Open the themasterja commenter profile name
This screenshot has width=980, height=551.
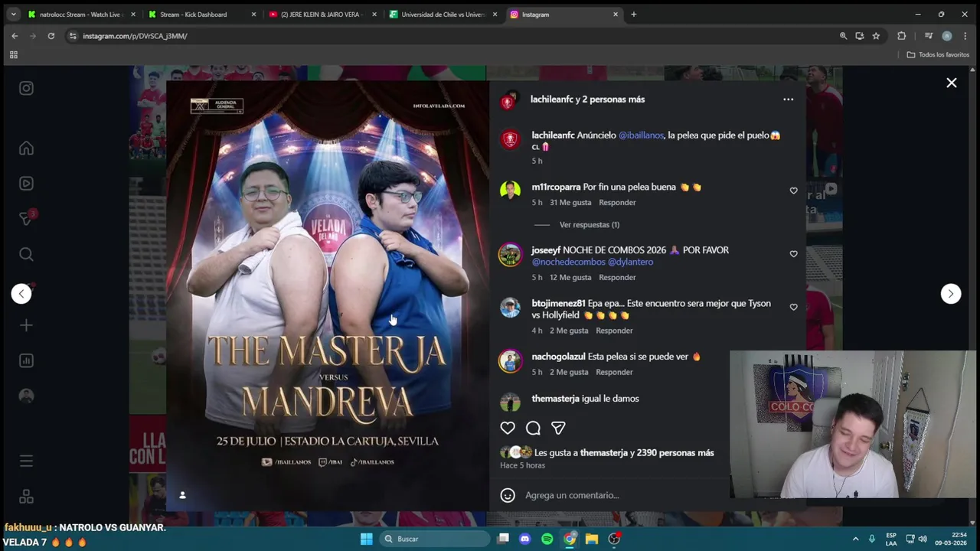tap(555, 399)
